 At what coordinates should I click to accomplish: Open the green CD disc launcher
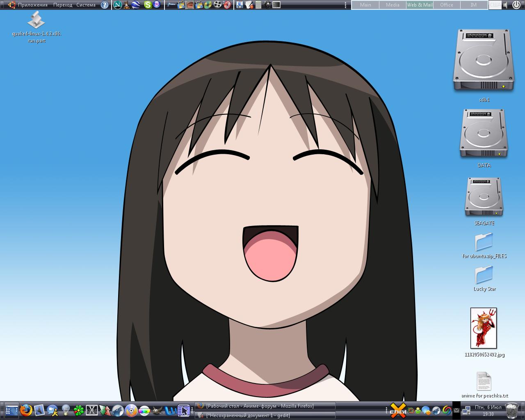click(x=208, y=5)
